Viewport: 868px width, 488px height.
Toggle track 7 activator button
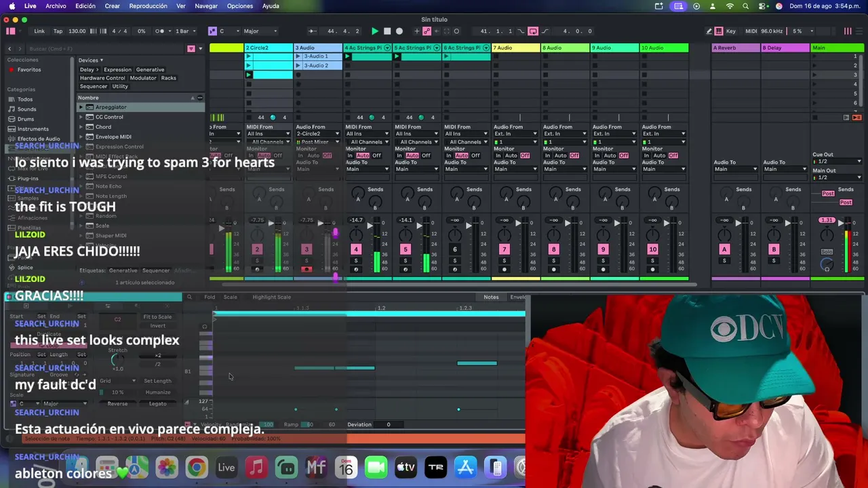[x=504, y=249]
